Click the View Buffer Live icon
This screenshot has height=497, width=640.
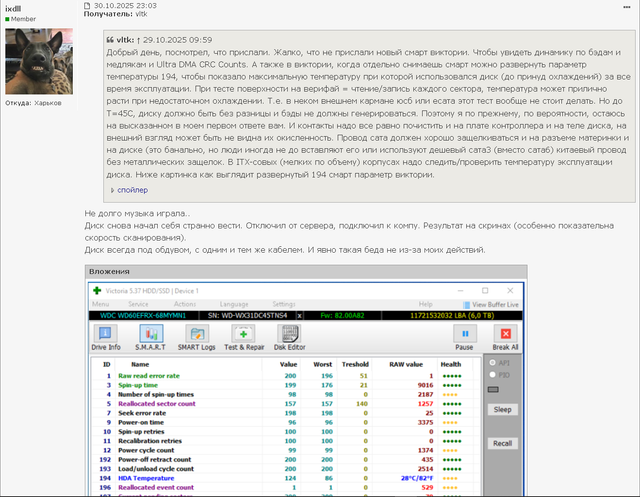coord(466,305)
